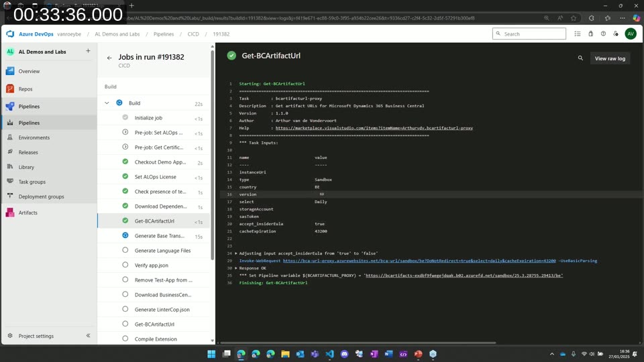
Task: Click the View raw log button
Action: (x=610, y=58)
